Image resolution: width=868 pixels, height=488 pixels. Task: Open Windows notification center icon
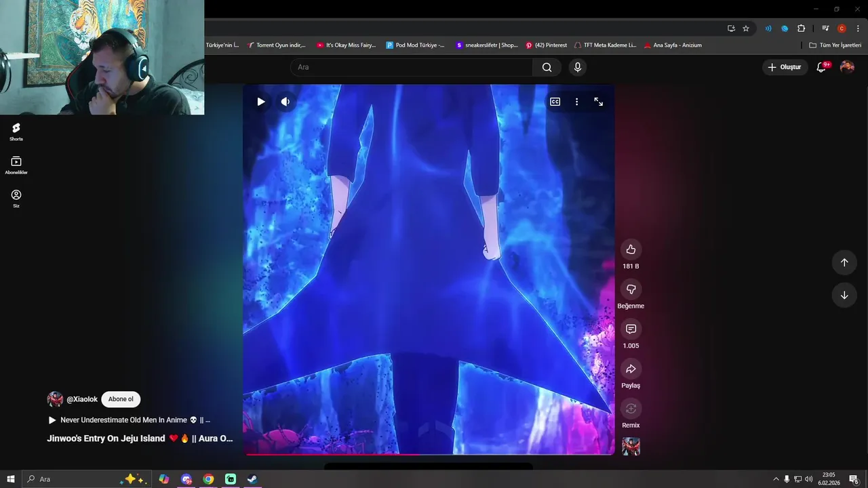click(x=854, y=479)
